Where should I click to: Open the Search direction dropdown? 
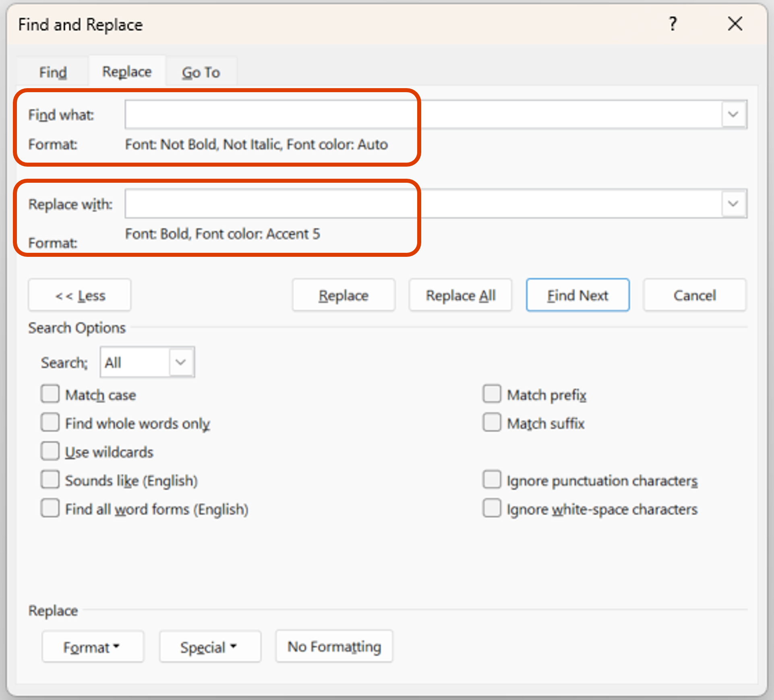point(181,362)
